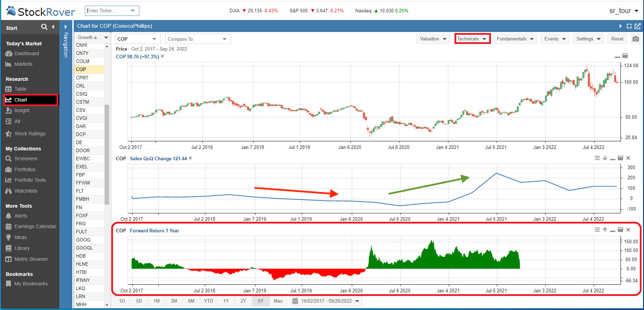Remove Sales QoQ Change series with X
Image resolution: width=644 pixels, height=310 pixels.
click(190, 158)
